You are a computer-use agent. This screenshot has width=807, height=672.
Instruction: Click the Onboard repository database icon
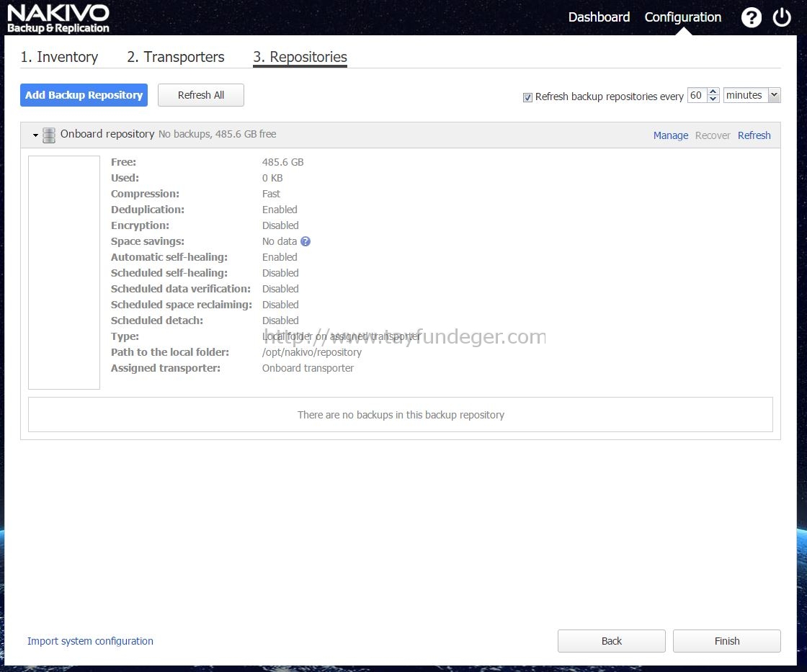49,135
